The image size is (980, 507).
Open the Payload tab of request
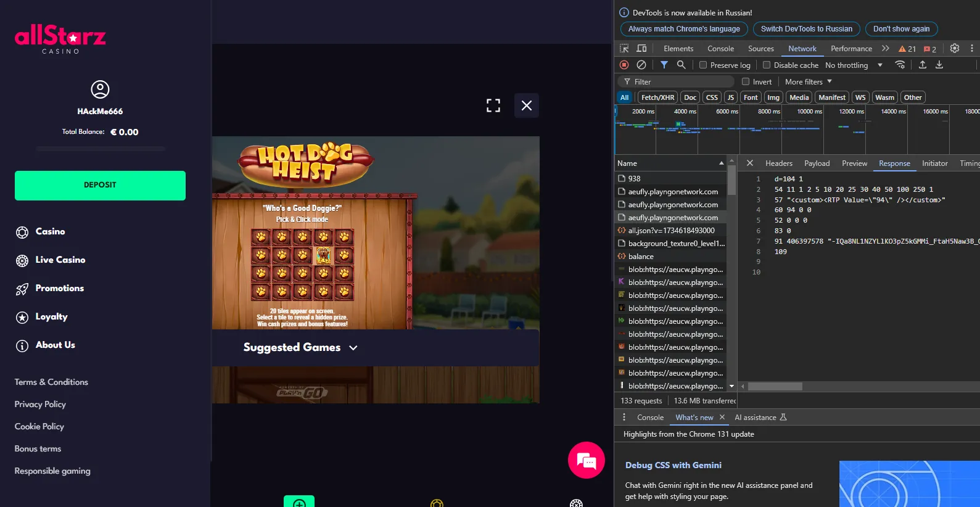(x=817, y=163)
